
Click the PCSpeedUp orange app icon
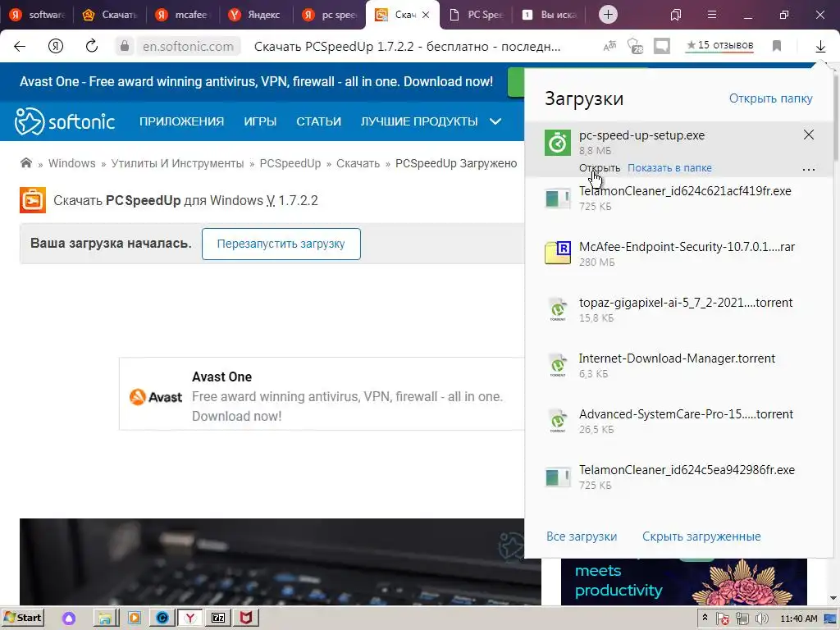(33, 200)
